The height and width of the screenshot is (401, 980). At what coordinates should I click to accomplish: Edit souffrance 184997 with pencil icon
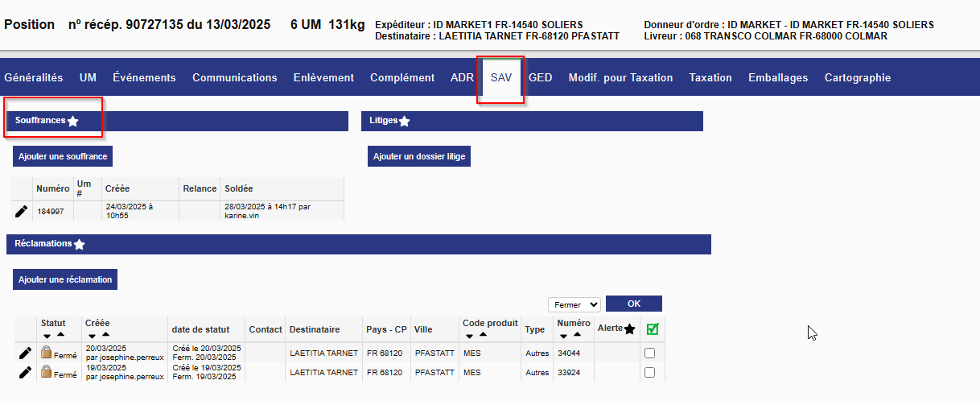pos(22,211)
